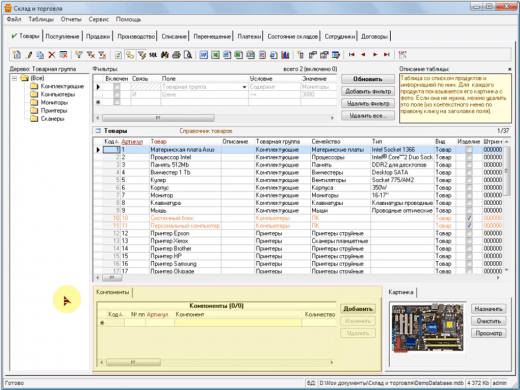
Task: Switch to the Продажи tab
Action: [x=98, y=36]
